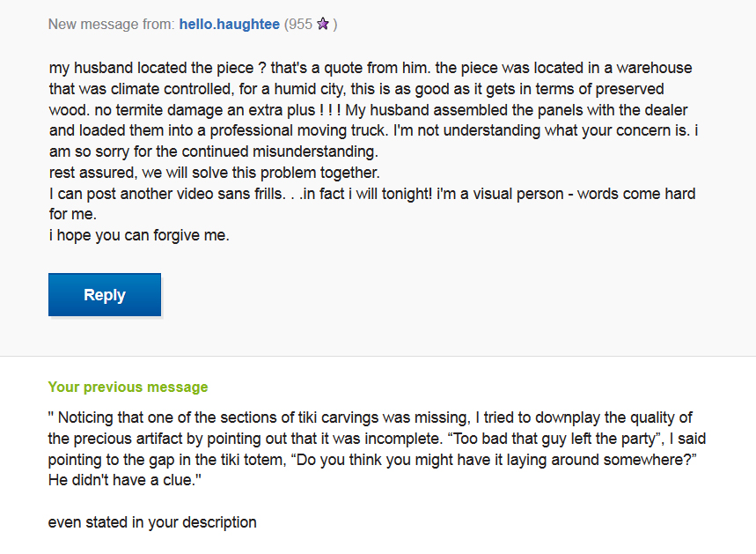Click the purple feedback star icon
This screenshot has height=554, width=756.
(323, 25)
